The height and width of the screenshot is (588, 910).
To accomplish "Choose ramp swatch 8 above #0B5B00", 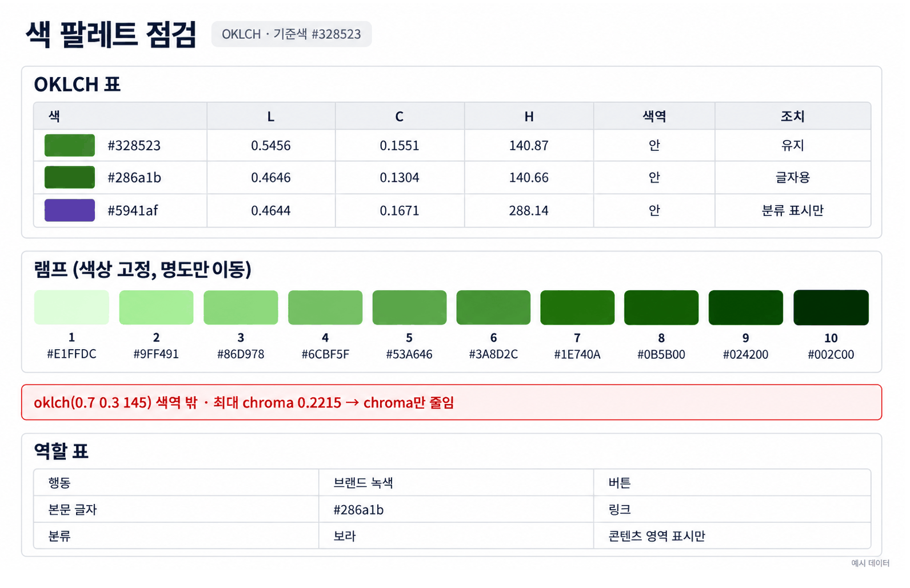I will [661, 307].
